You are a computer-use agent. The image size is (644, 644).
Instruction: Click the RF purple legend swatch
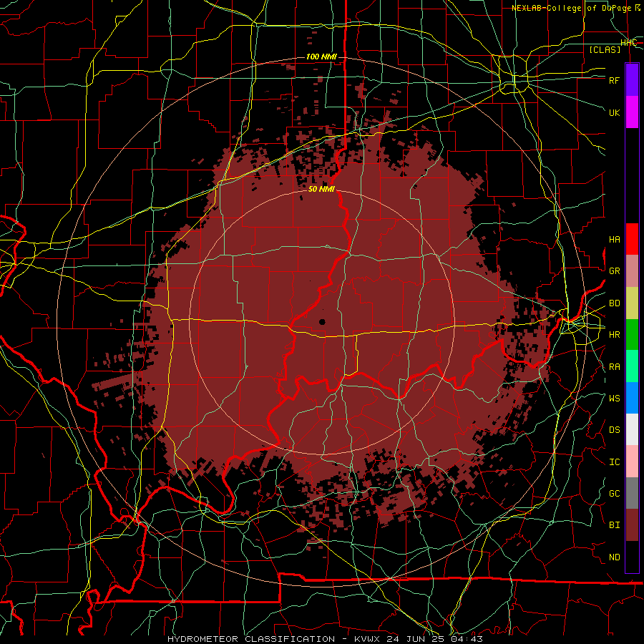tap(632, 80)
